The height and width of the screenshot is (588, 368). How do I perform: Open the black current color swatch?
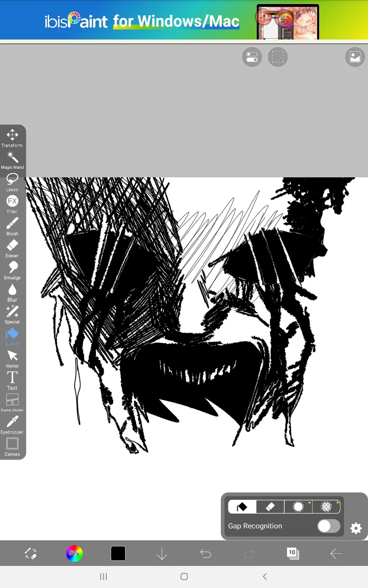(118, 554)
